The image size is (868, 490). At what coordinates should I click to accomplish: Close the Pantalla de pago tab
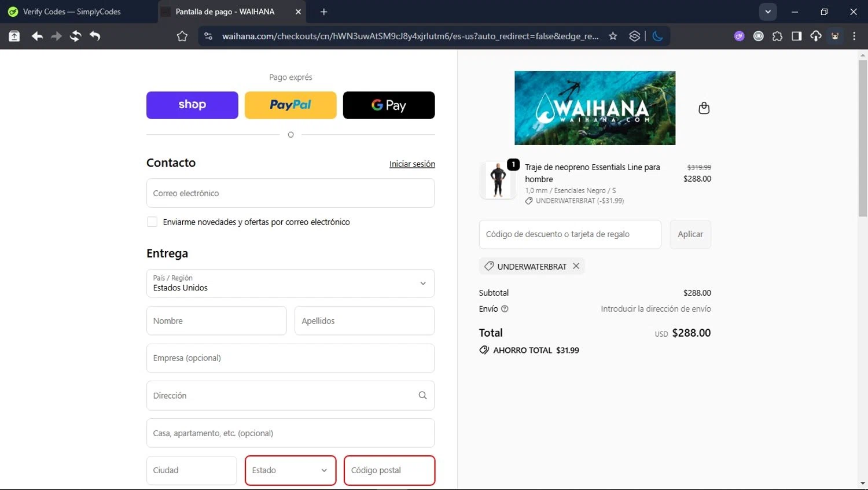point(298,12)
